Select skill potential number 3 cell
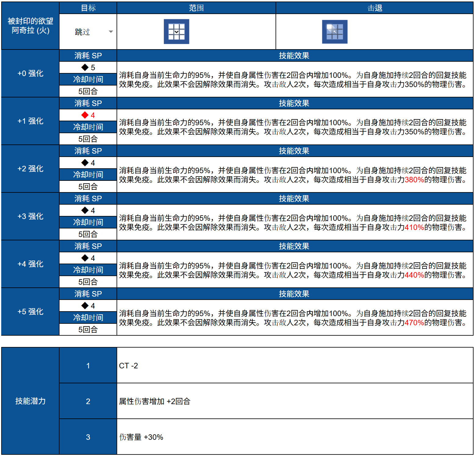The width and height of the screenshot is (476, 456). point(88,437)
